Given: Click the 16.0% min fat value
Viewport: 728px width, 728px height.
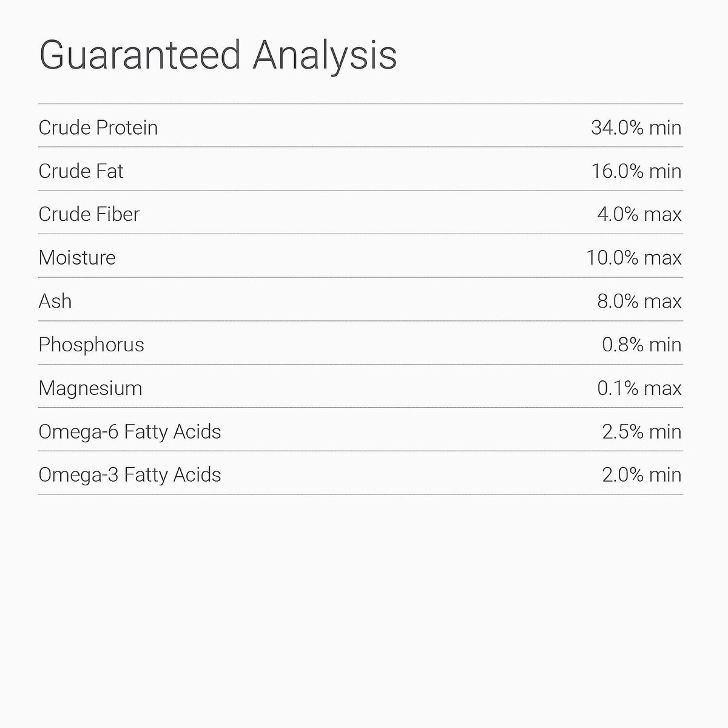Looking at the screenshot, I should point(636,171).
